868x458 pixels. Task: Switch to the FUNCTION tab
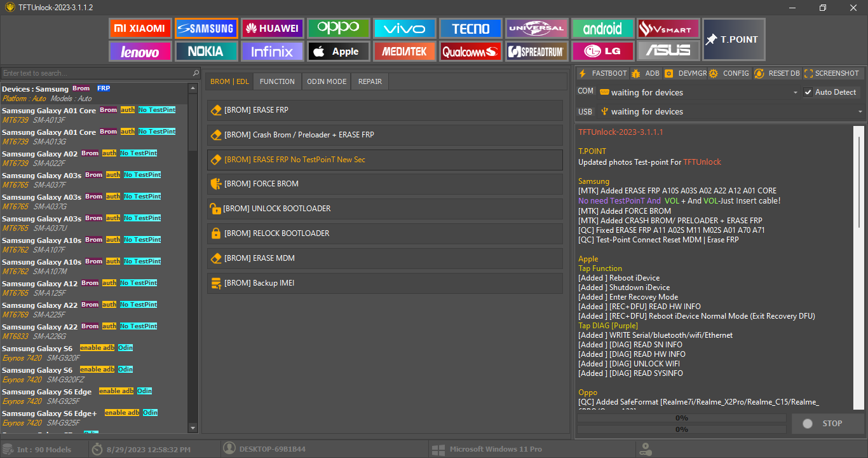[277, 81]
